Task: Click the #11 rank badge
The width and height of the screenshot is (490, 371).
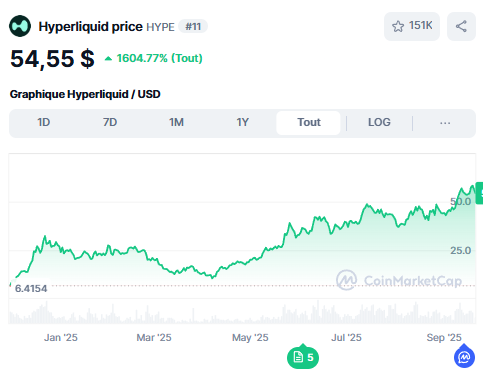Action: coord(193,26)
